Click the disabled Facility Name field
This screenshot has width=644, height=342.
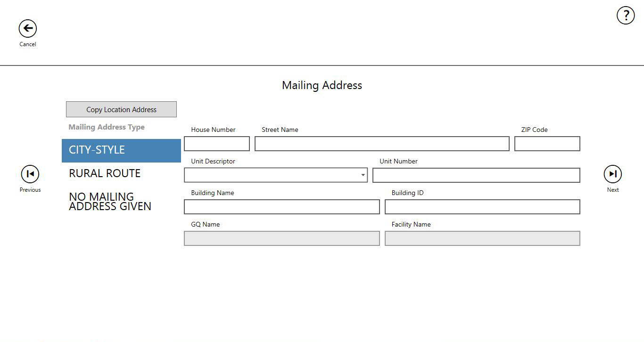click(482, 238)
